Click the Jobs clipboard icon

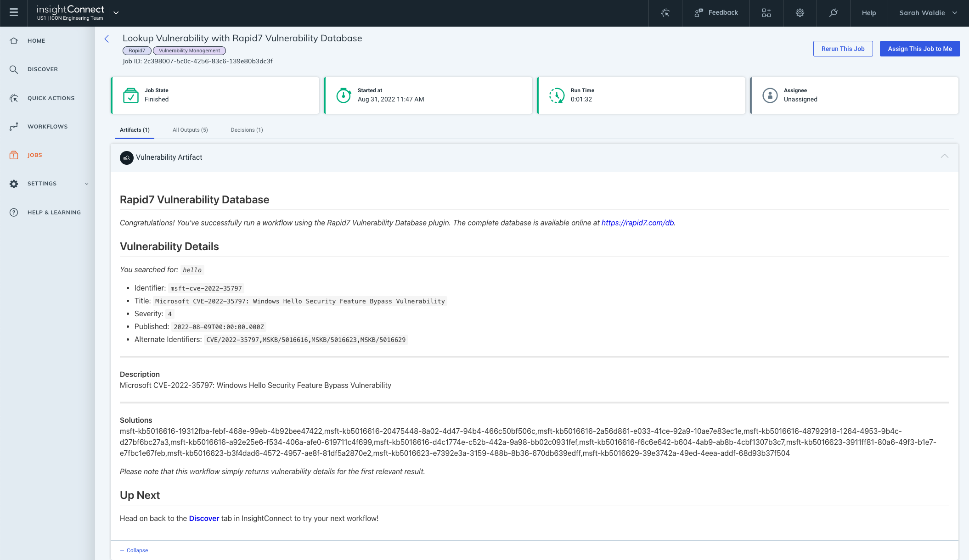point(14,155)
